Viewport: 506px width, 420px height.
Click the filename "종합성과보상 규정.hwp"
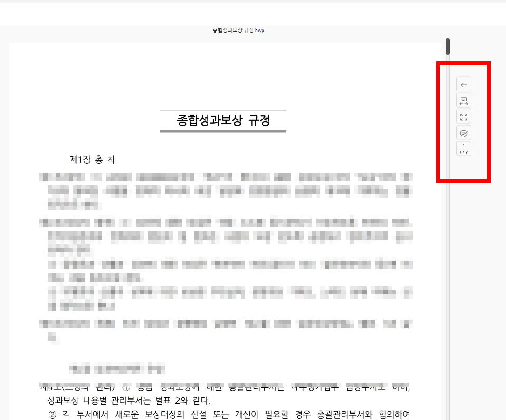(237, 30)
